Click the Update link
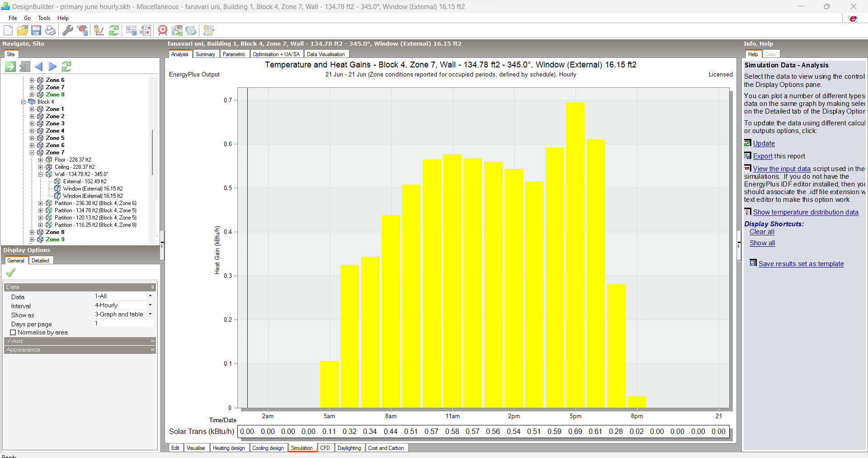The height and width of the screenshot is (458, 868). (x=764, y=143)
